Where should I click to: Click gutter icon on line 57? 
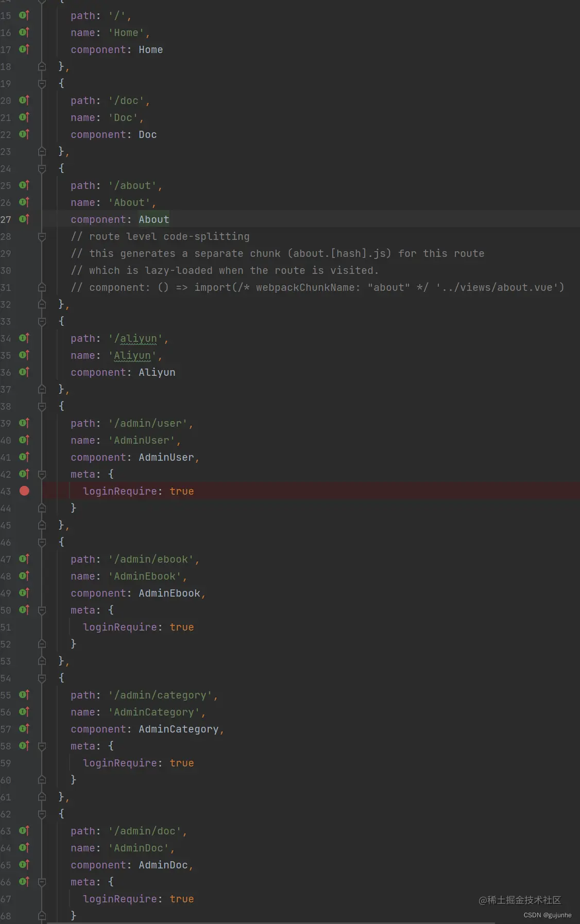click(x=24, y=729)
